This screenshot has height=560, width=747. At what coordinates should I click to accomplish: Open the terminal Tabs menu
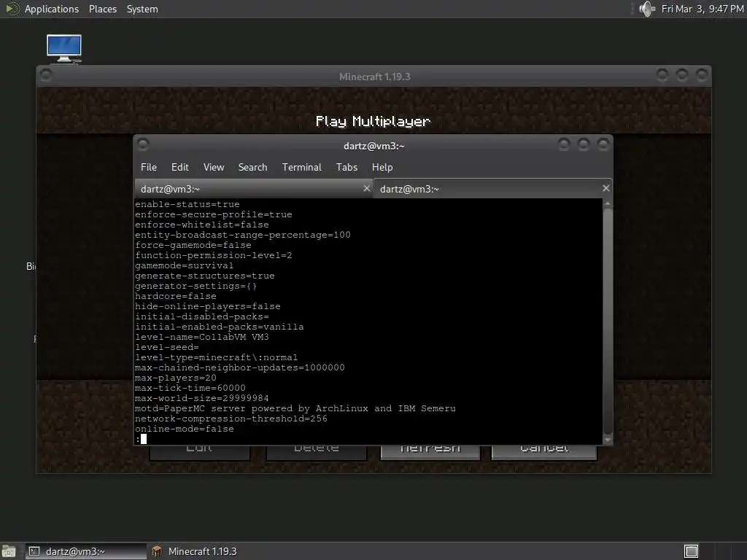347,167
